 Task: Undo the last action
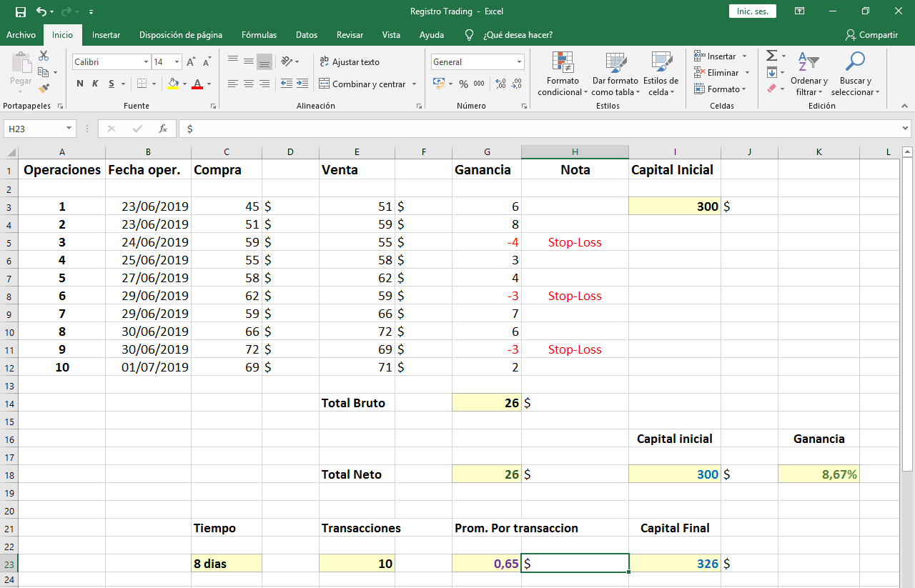pyautogui.click(x=41, y=11)
